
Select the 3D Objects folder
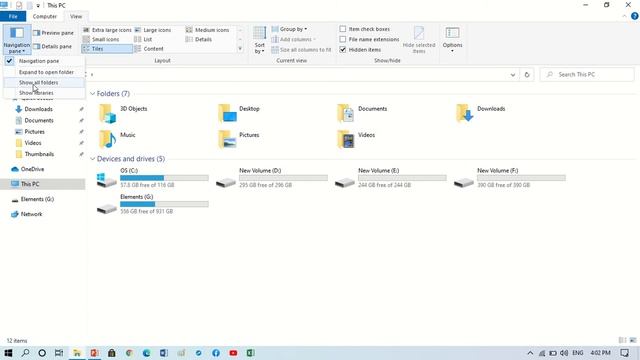tap(123, 113)
